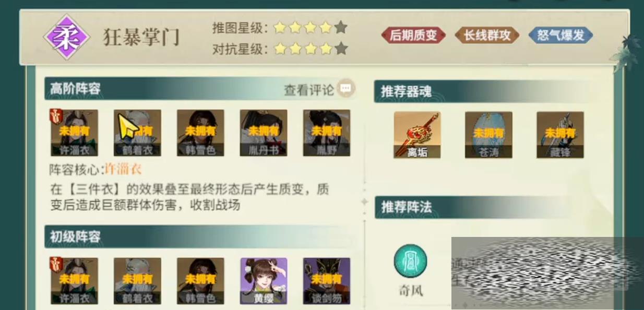This screenshot has width=644, height=310.
Task: Open the 查看评论 comment bubble icon
Action: [345, 89]
